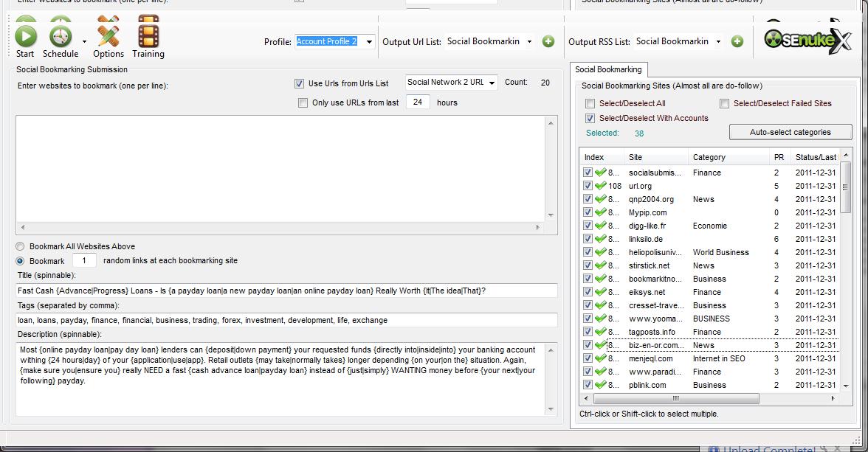Click green status checkmark for Mypip.com
868x452 pixels.
(600, 212)
